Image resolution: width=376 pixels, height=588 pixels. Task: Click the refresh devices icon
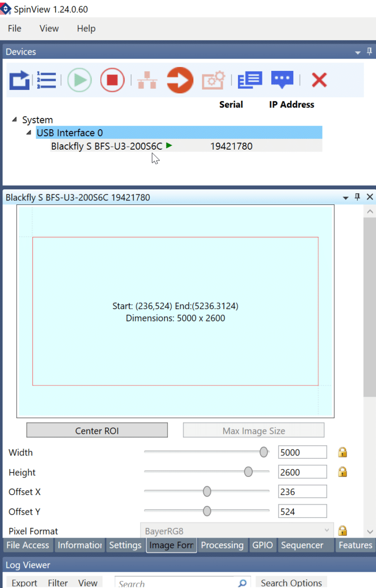20,80
